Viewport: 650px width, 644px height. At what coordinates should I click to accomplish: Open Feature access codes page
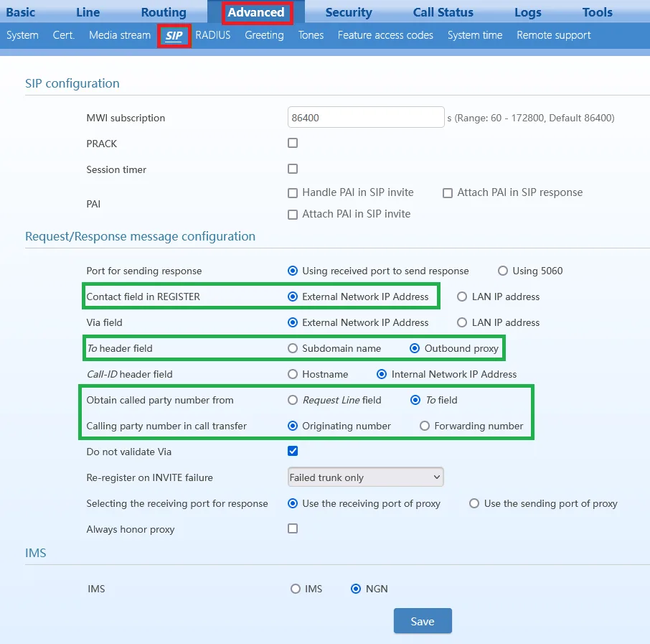tap(385, 35)
